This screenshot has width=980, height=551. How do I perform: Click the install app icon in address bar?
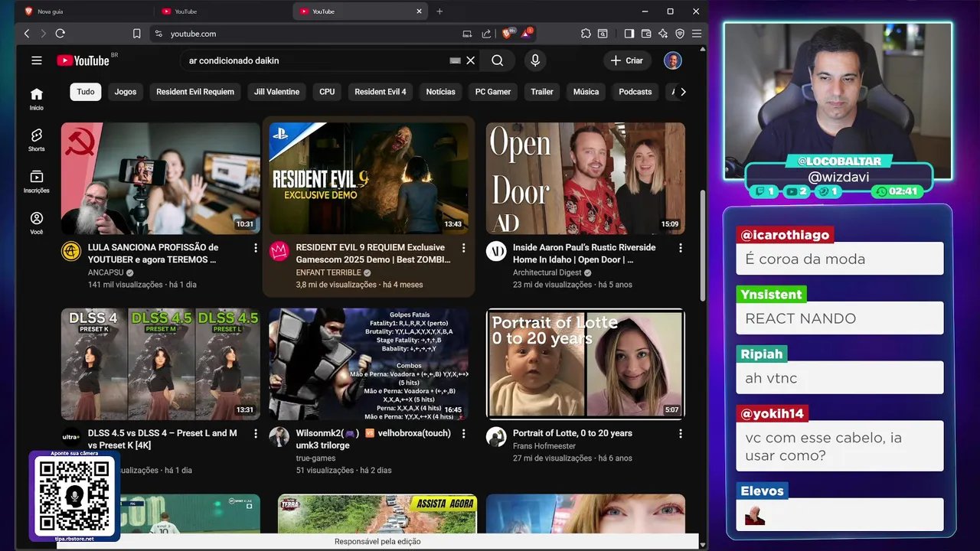tap(468, 34)
